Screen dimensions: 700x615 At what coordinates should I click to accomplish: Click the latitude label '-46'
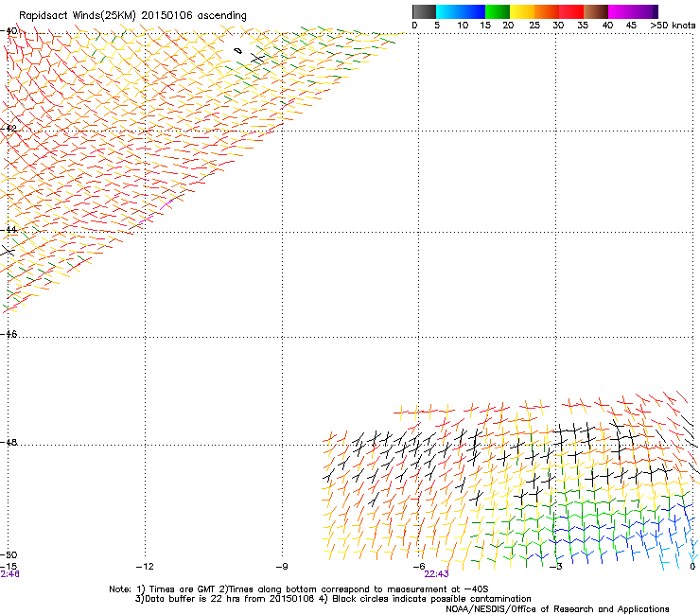click(x=9, y=334)
